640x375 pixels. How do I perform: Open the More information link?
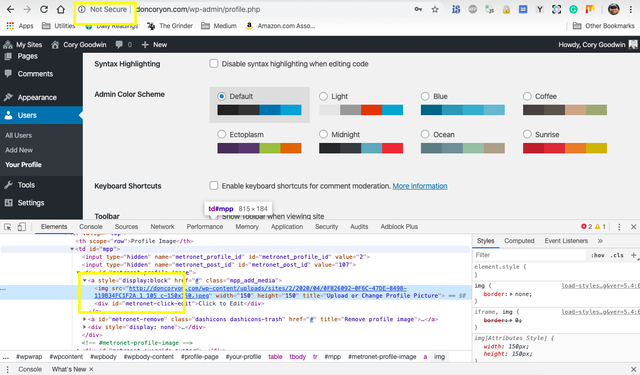coord(420,186)
